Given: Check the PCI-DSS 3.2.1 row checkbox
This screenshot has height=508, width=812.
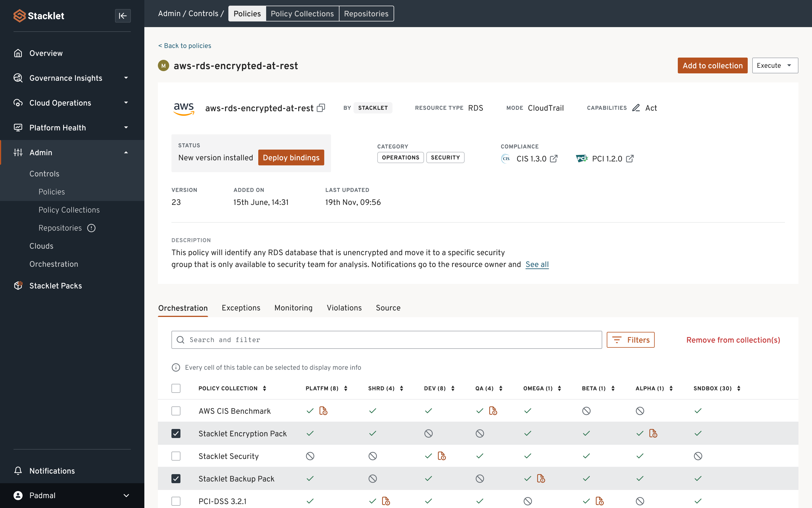Looking at the screenshot, I should 176,501.
